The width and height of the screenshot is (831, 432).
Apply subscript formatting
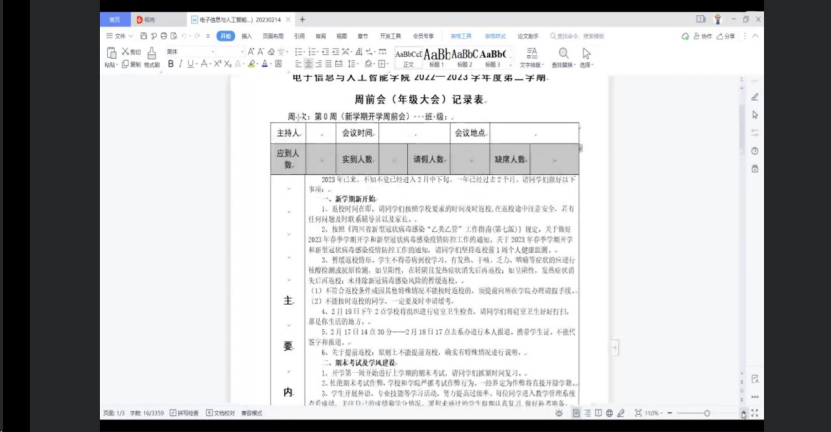[227, 64]
